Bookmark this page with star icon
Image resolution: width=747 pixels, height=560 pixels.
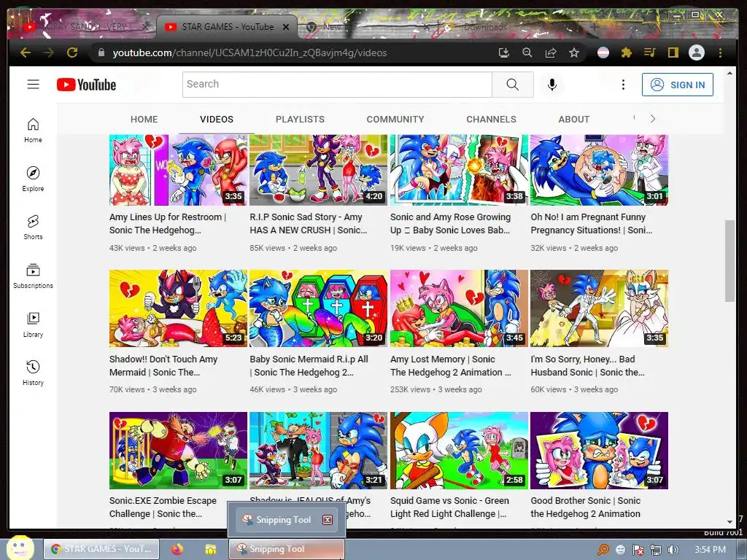(x=574, y=52)
